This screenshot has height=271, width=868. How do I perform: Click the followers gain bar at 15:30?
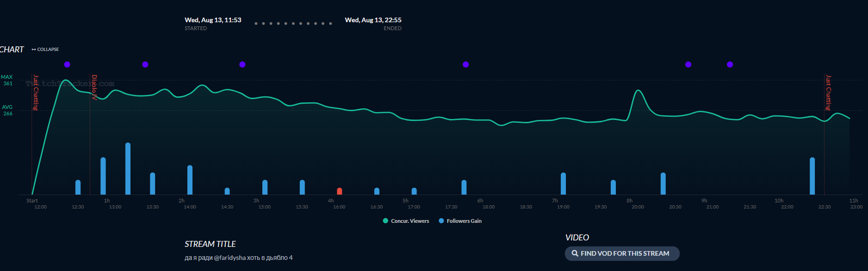pyautogui.click(x=302, y=187)
